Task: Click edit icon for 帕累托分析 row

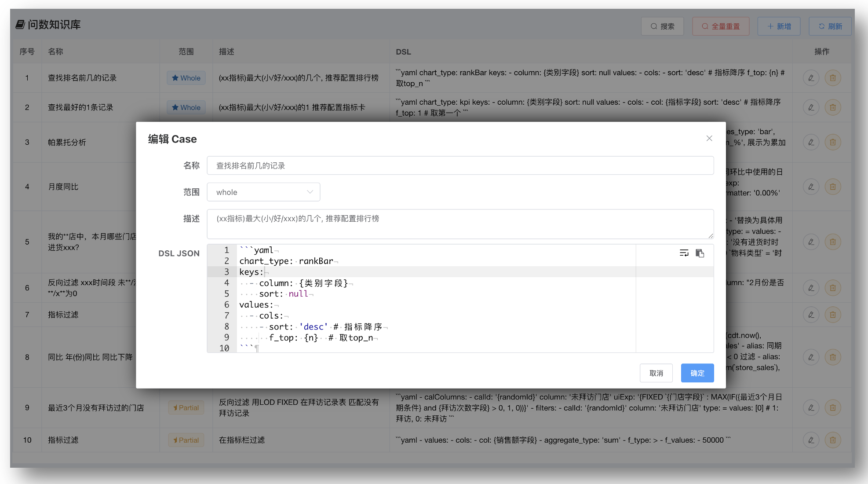Action: (x=811, y=142)
